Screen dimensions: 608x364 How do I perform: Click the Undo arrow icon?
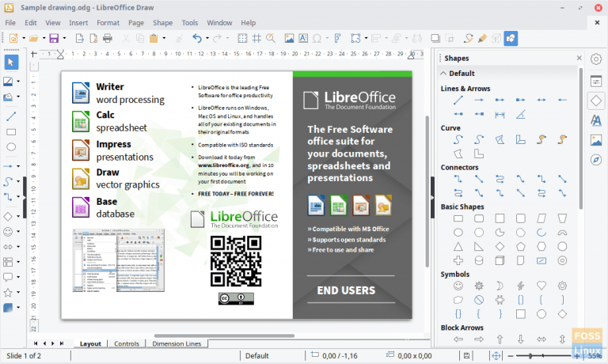(x=197, y=38)
